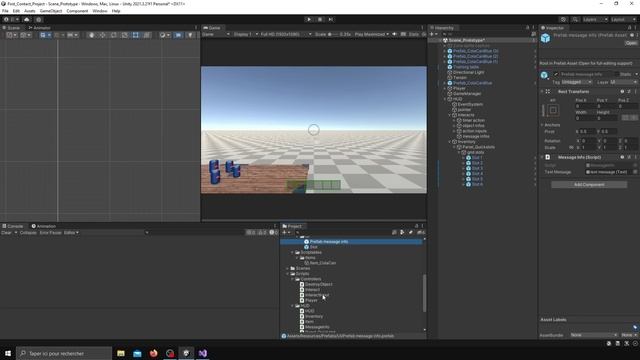Select the Transform tool in Scene toolbar
The width and height of the screenshot is (640, 360).
click(x=147, y=36)
